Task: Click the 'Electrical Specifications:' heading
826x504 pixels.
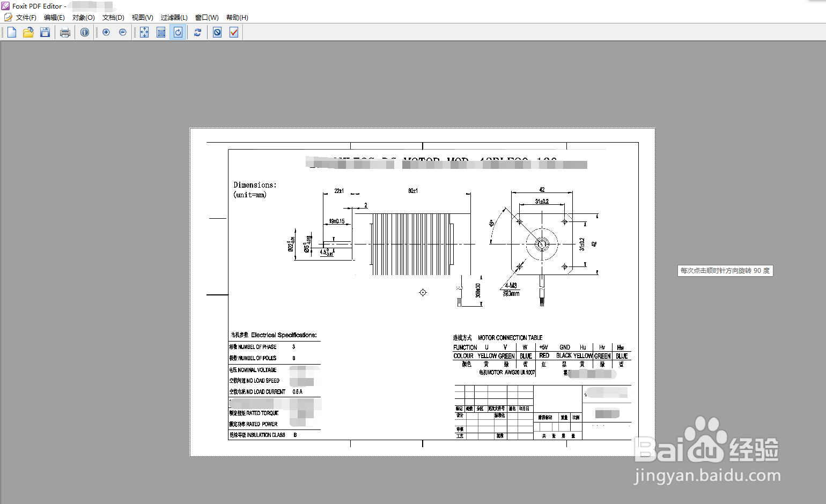Action: 284,335
